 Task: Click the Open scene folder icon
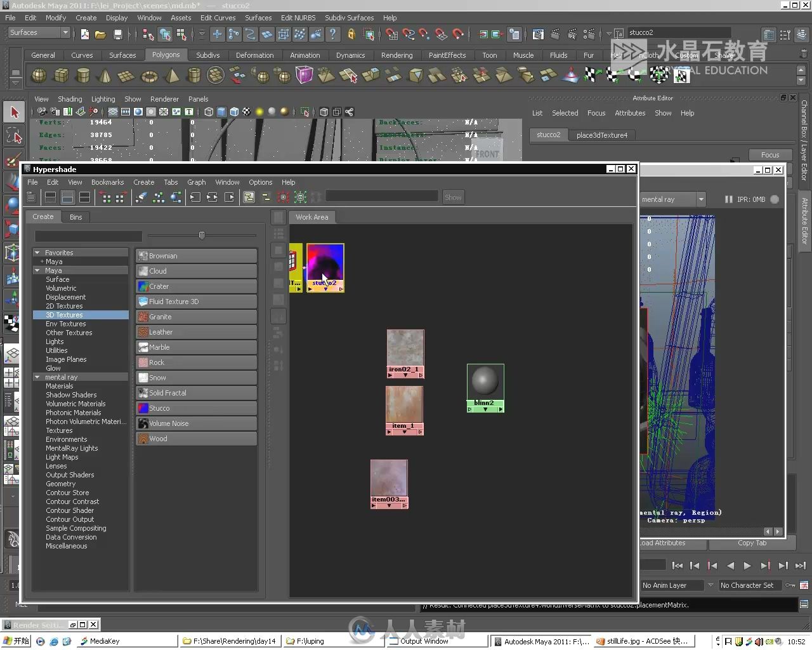tap(100, 34)
